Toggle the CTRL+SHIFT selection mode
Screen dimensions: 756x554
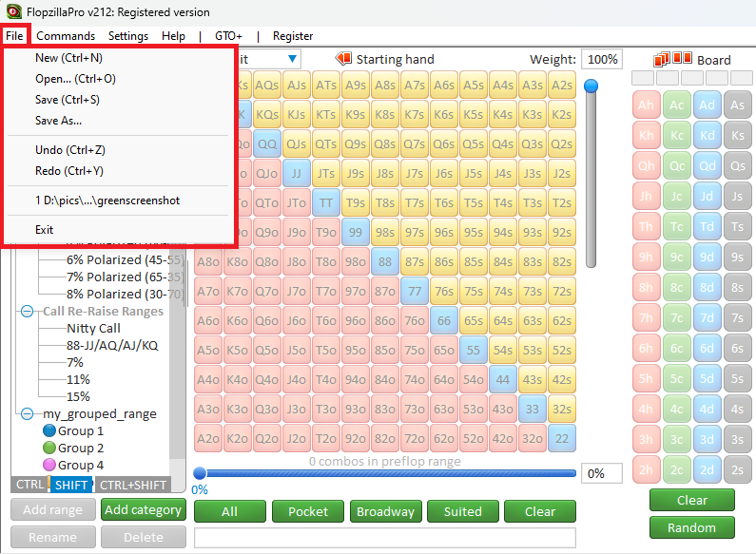134,485
